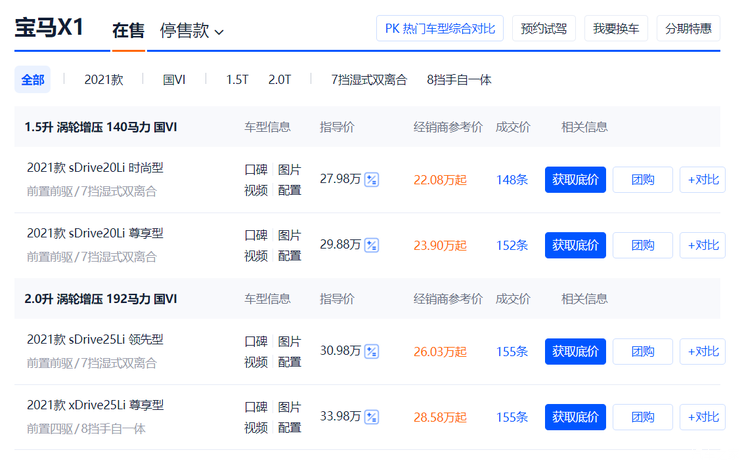Image resolution: width=744 pixels, height=465 pixels.
Task: Open 口碑 for sDrive25Li 领先型
Action: coord(256,341)
